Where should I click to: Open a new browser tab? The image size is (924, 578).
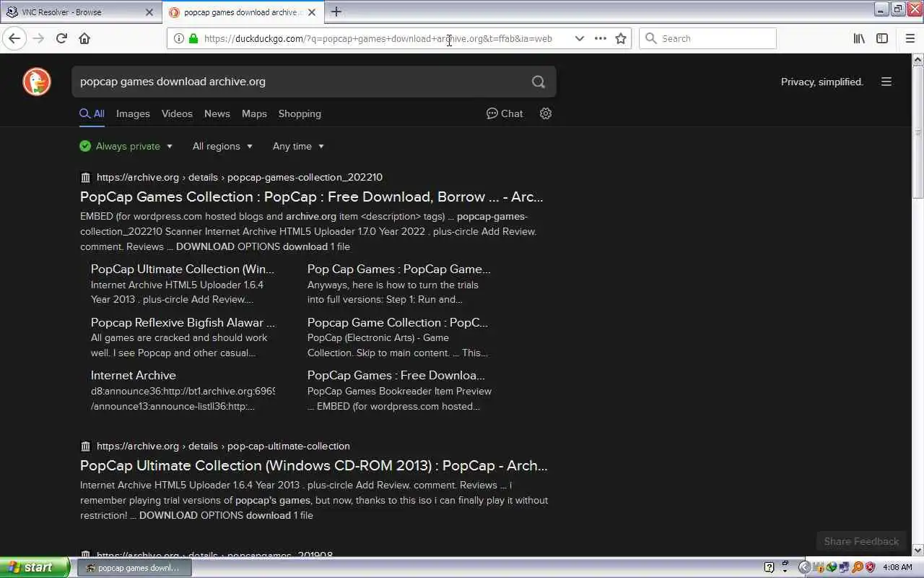(x=336, y=12)
